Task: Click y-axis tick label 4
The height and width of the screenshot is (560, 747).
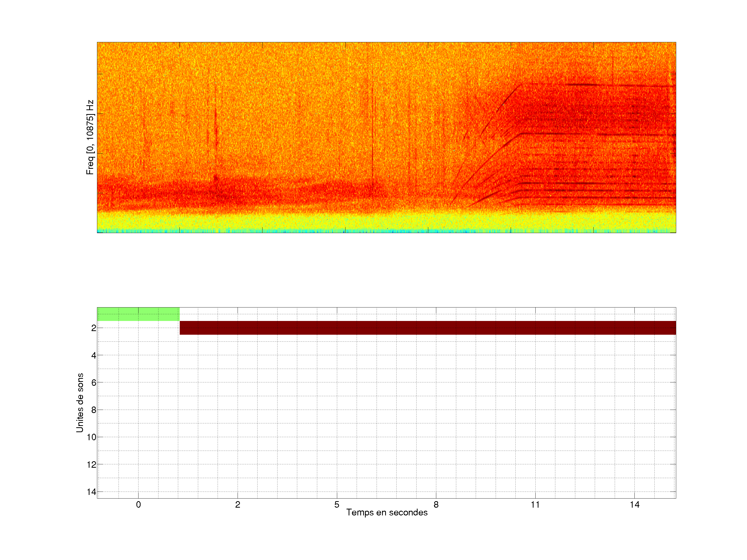Action: (x=94, y=355)
